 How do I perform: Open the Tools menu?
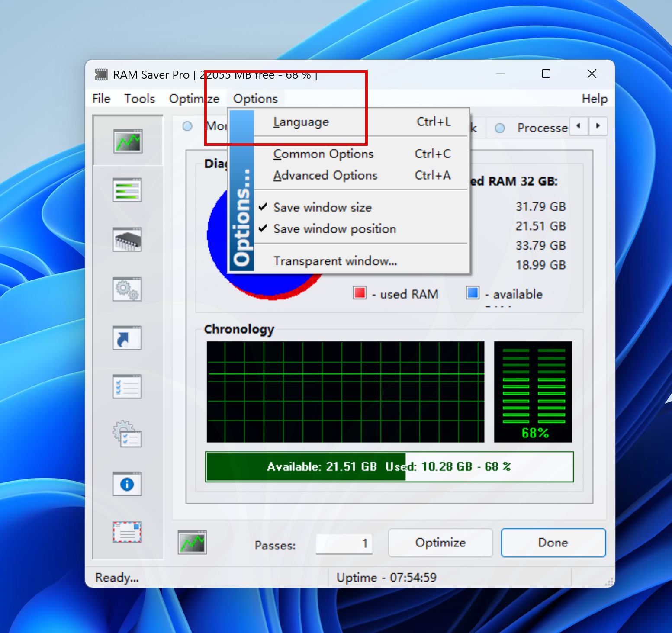[139, 99]
